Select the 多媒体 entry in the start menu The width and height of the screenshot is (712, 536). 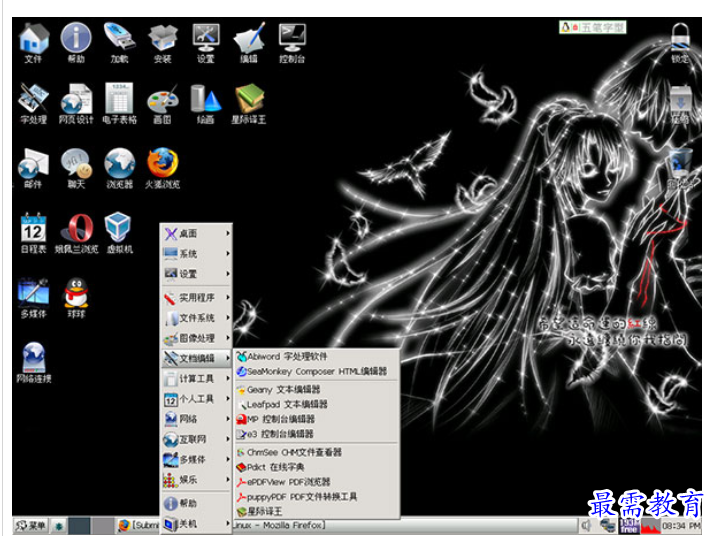pyautogui.click(x=197, y=459)
